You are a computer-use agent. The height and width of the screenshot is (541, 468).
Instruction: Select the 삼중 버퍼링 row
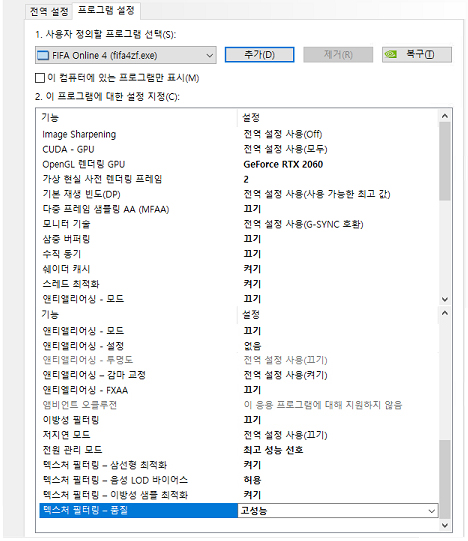click(x=239, y=239)
